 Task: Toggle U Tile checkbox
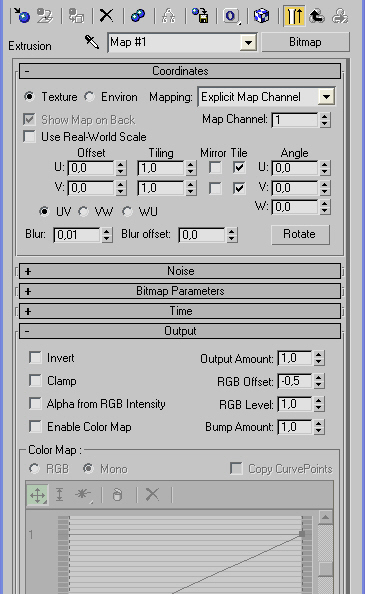click(239, 167)
